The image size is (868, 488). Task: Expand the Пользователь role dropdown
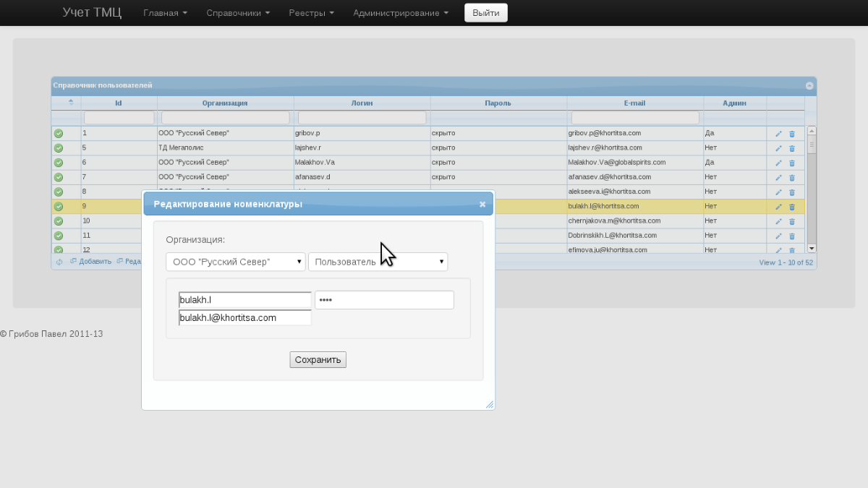378,262
